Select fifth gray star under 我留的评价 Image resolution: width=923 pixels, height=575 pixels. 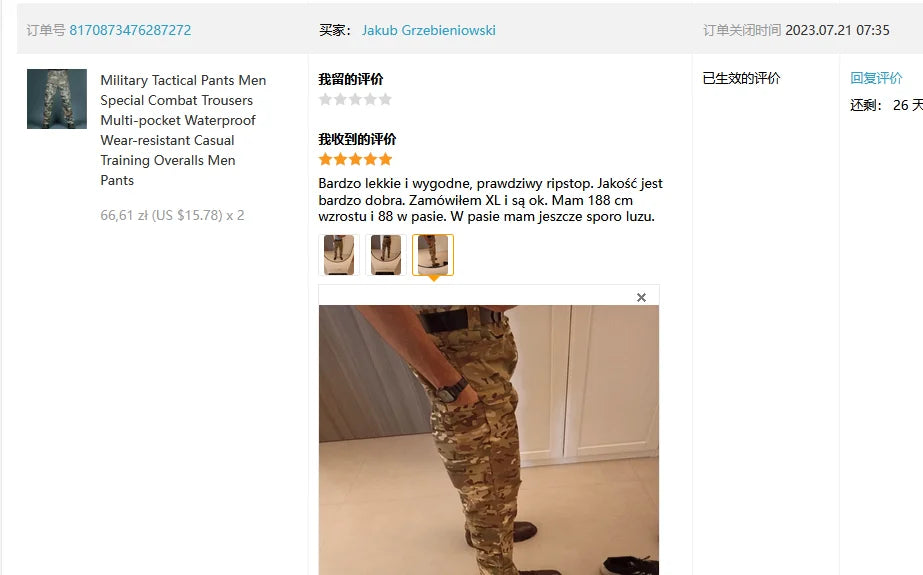(x=385, y=99)
